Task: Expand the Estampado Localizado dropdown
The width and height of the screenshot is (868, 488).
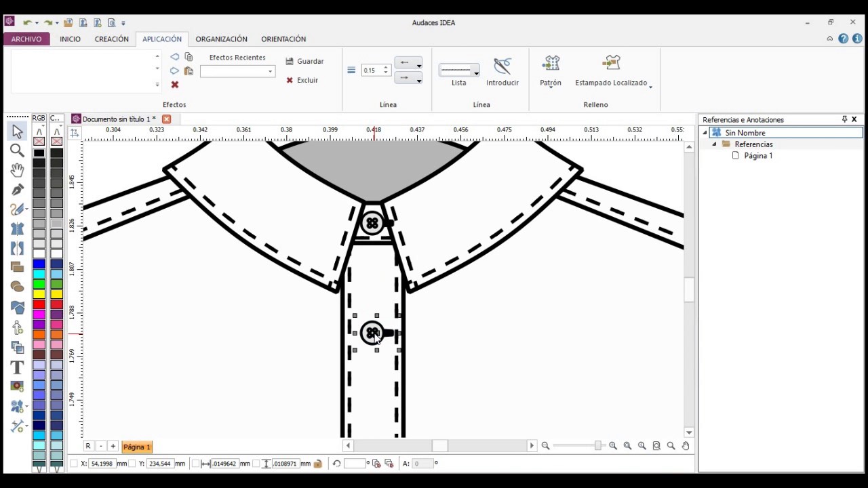Action: [x=650, y=86]
